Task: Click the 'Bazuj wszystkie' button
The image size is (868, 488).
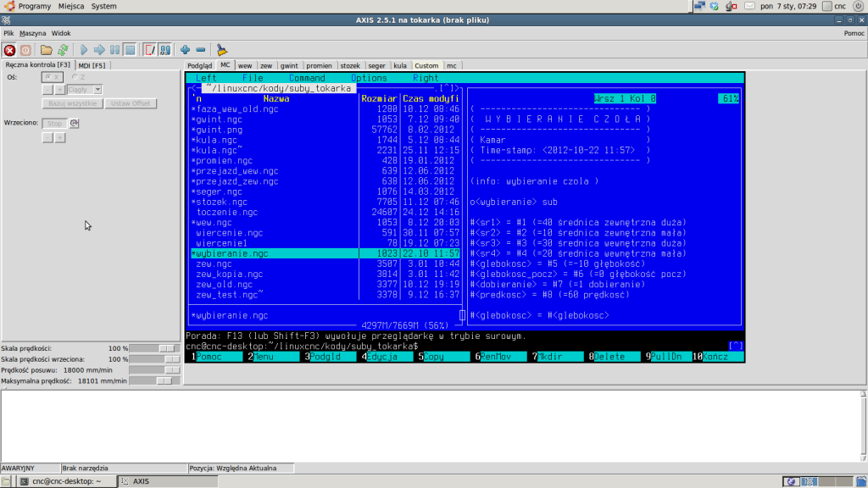Action: [71, 103]
